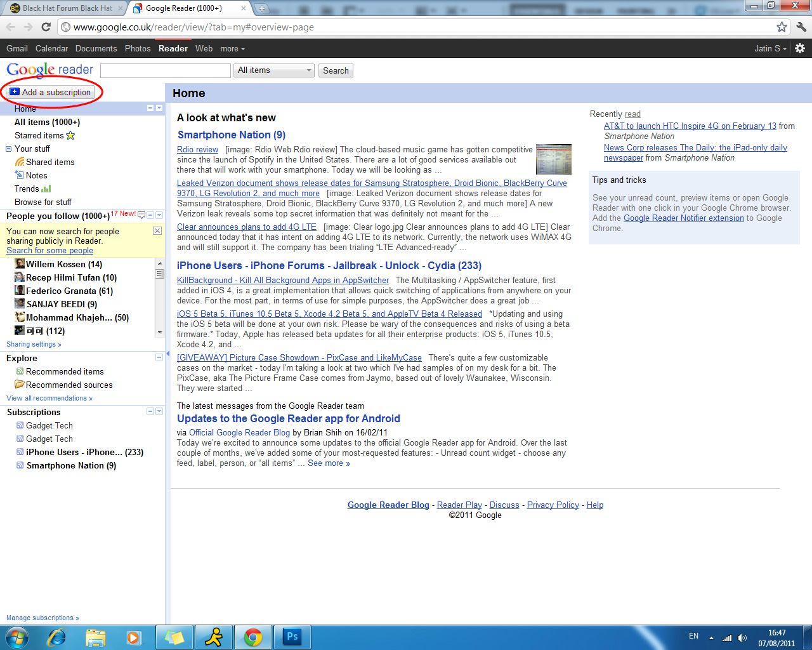Collapse the navigation sidebar with the arrow

coord(167,354)
